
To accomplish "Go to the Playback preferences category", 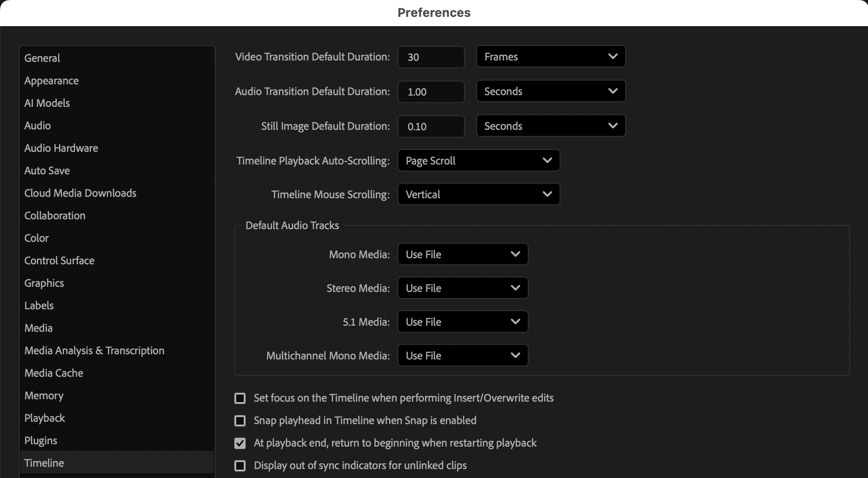I will click(x=45, y=418).
